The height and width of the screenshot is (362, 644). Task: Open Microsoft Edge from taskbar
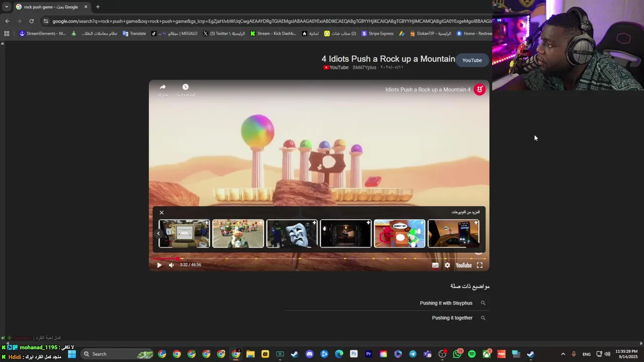pos(339,354)
